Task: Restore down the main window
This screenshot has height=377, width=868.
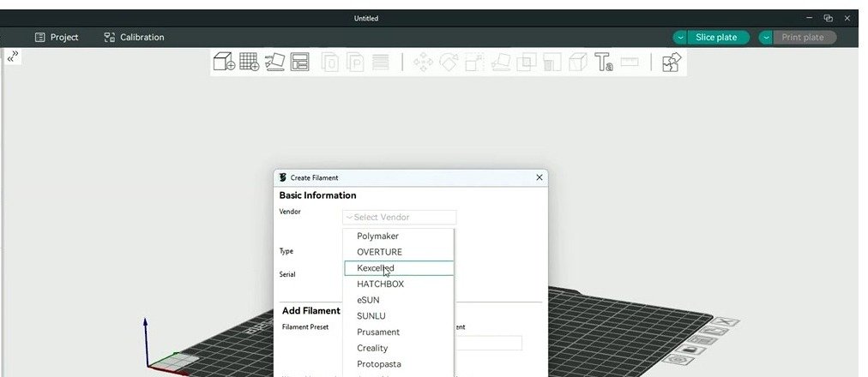Action: pos(828,18)
